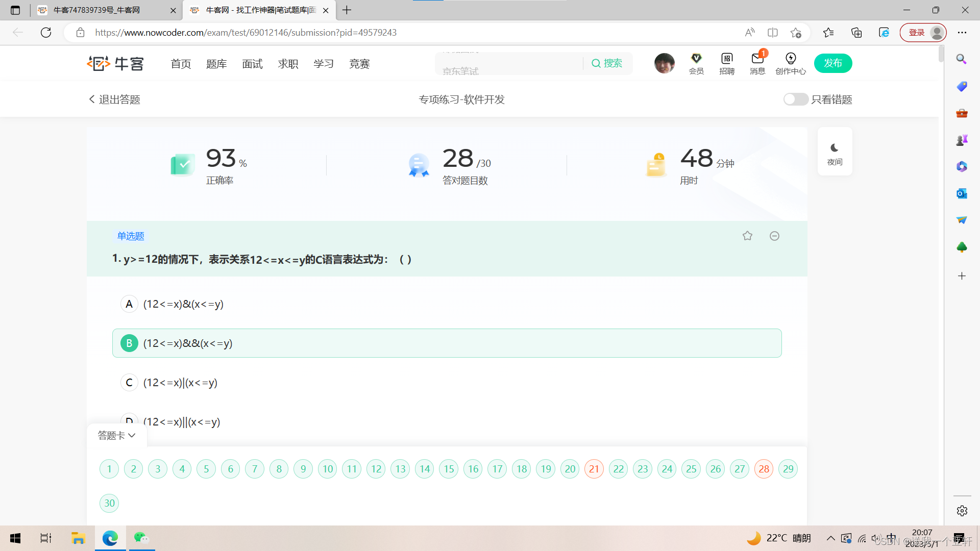Toggle the 只看错题 switch
980x551 pixels.
[x=795, y=99]
